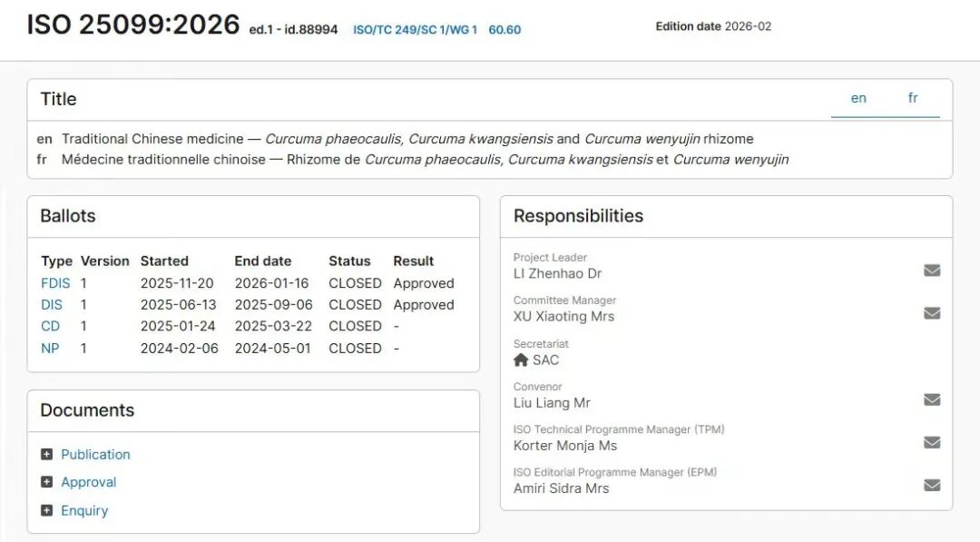The height and width of the screenshot is (542, 980).
Task: Switch title to the 'en' tab
Action: click(858, 98)
